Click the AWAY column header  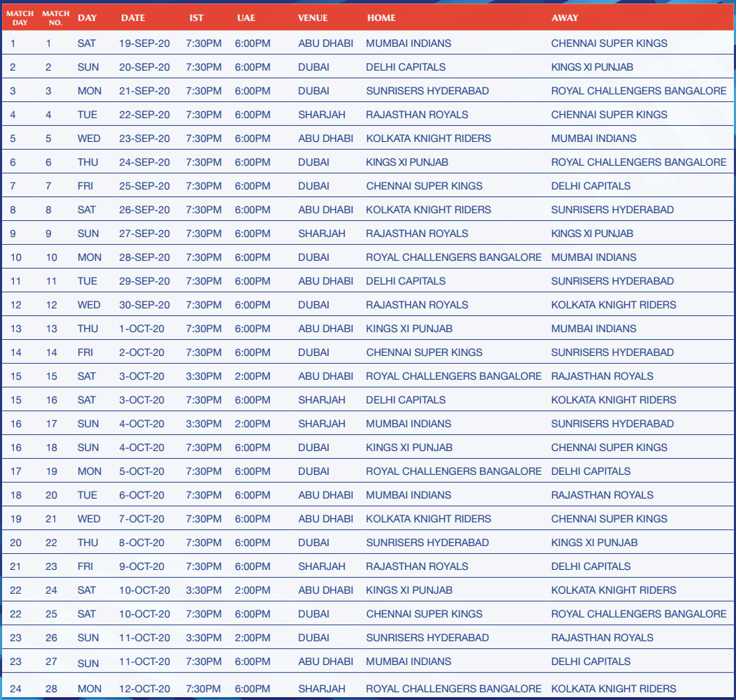pos(565,17)
